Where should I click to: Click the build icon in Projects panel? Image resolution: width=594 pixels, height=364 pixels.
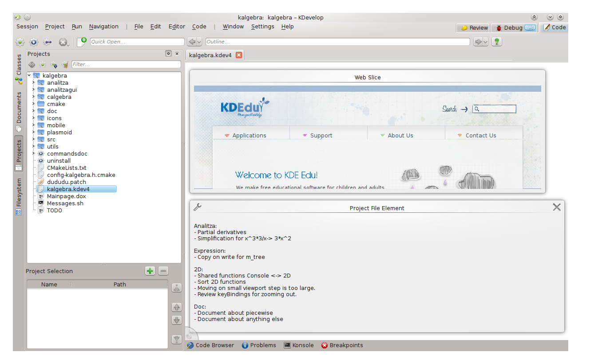[x=43, y=64]
